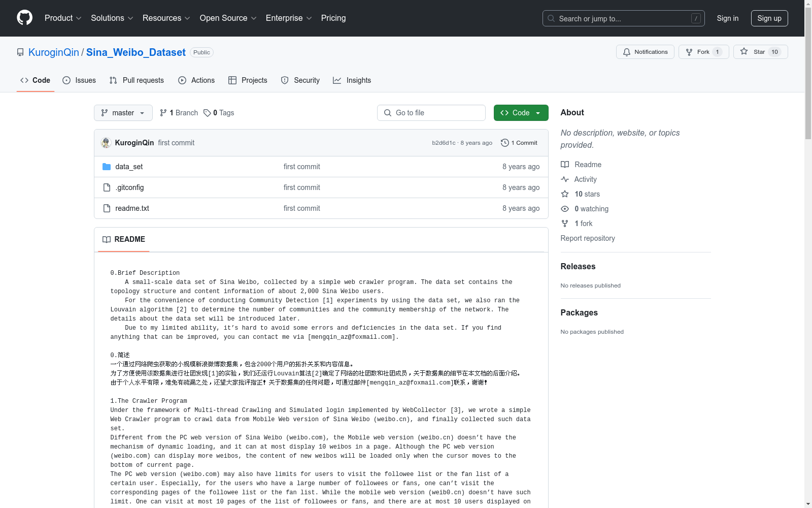Open the Resources dropdown menu
This screenshot has width=812, height=508.
166,18
